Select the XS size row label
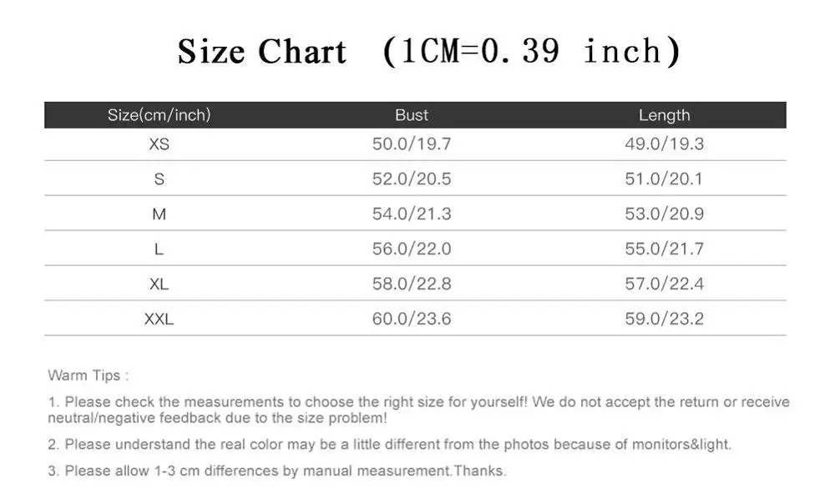The height and width of the screenshot is (504, 835). point(159,144)
